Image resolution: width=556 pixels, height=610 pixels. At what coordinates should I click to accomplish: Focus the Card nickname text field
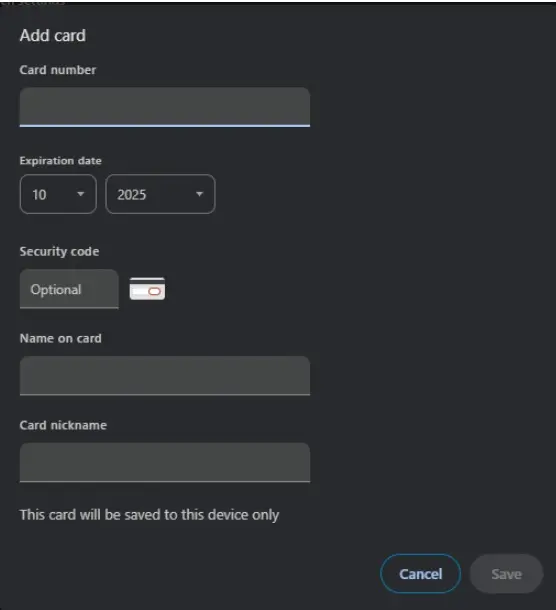(x=165, y=462)
